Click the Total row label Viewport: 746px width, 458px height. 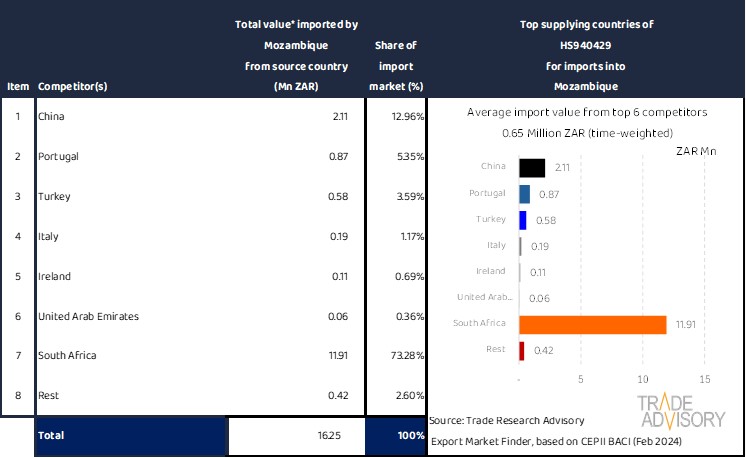tap(53, 436)
